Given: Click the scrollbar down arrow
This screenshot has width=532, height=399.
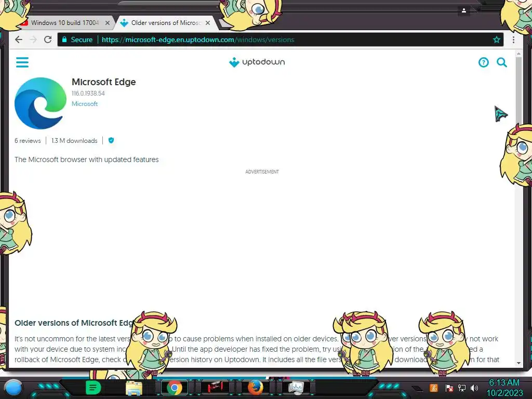Looking at the screenshot, I should (x=518, y=363).
